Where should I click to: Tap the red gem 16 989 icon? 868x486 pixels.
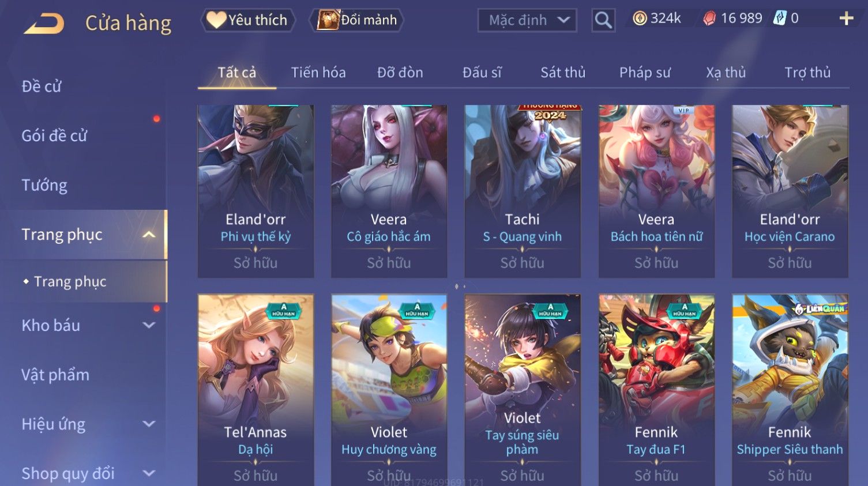(709, 18)
